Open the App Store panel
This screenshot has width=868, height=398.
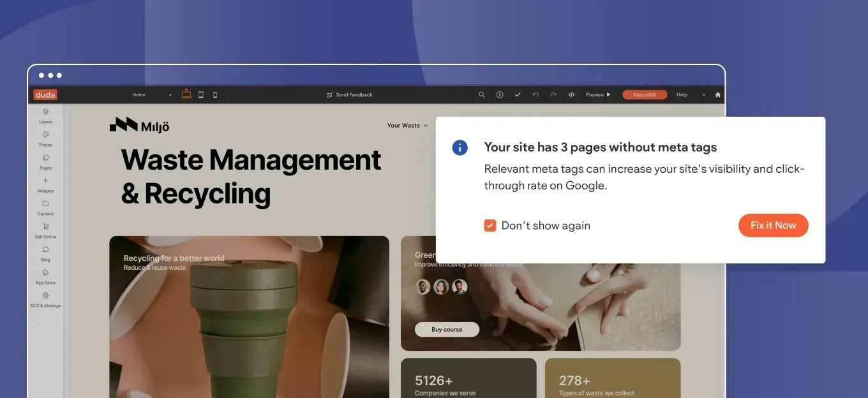tap(45, 276)
